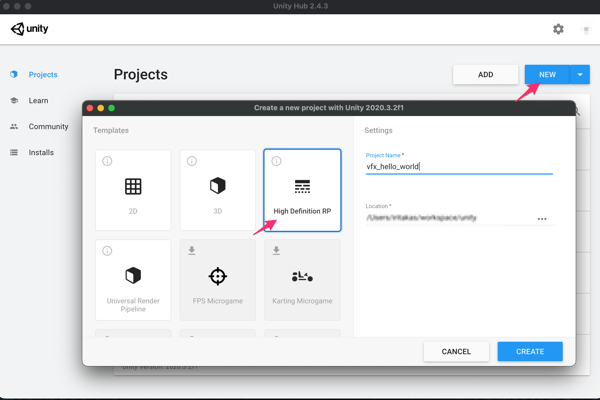Click the High Definition RP layers icon

coord(302,186)
